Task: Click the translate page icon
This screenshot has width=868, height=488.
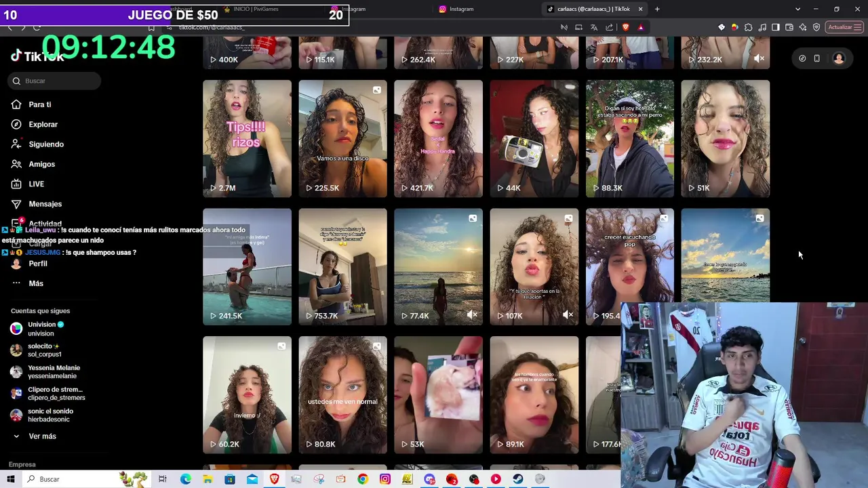Action: point(594,27)
